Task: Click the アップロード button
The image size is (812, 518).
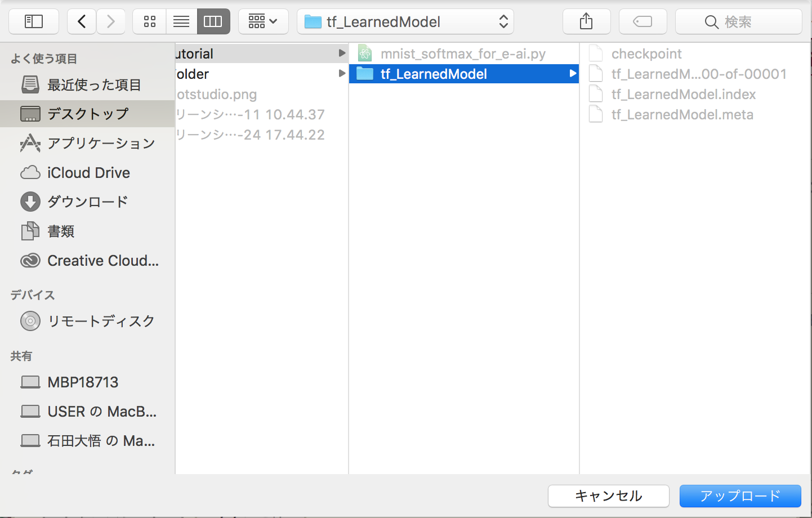Action: [740, 496]
